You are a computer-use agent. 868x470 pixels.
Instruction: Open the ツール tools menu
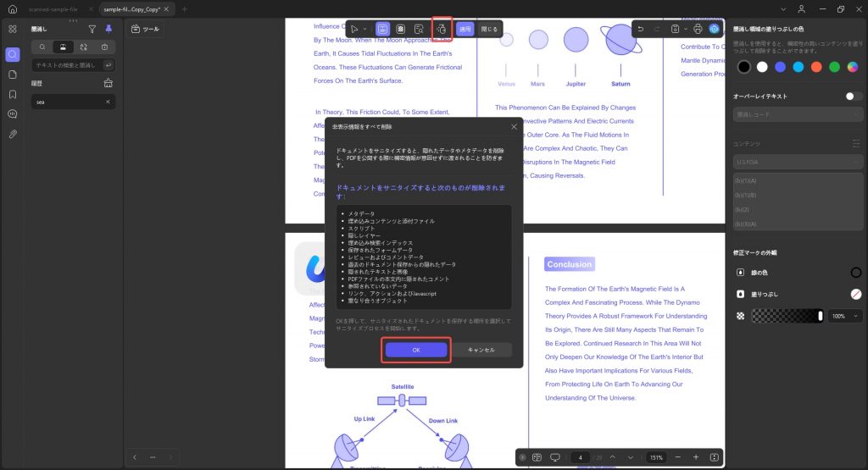click(145, 29)
